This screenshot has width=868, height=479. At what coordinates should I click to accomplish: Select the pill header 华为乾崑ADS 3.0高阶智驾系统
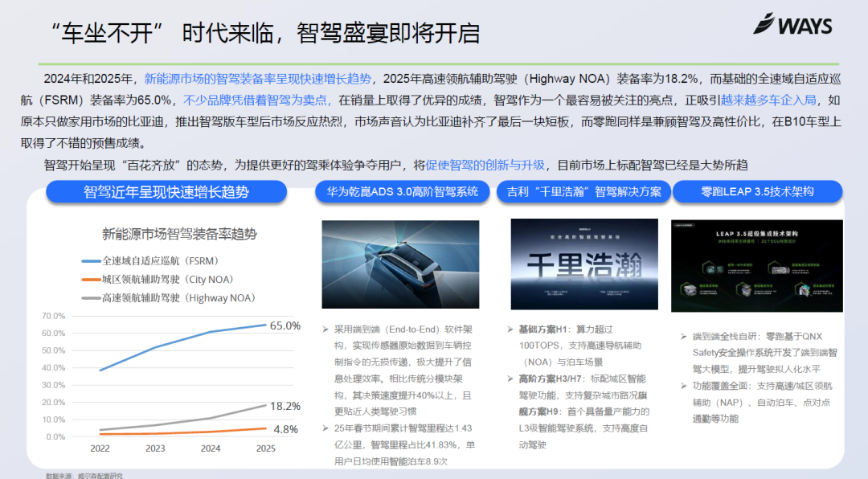click(403, 191)
